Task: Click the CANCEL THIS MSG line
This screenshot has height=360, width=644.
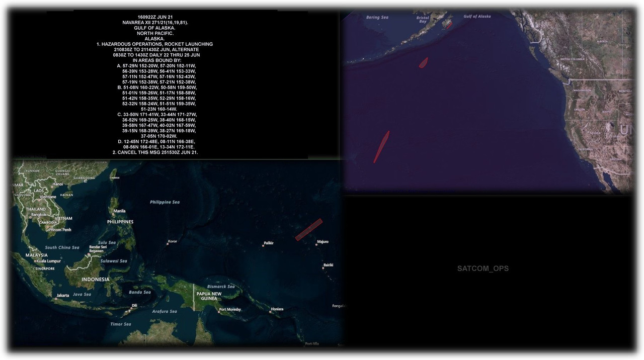Action: [155, 152]
